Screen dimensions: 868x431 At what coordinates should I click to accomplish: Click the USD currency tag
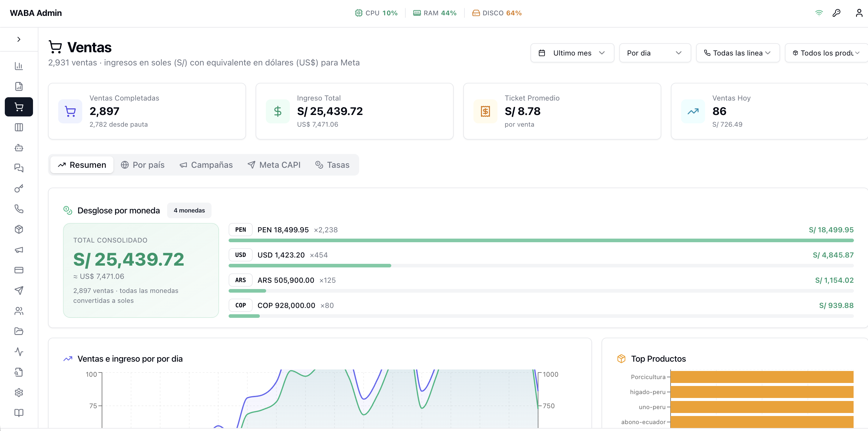(241, 255)
